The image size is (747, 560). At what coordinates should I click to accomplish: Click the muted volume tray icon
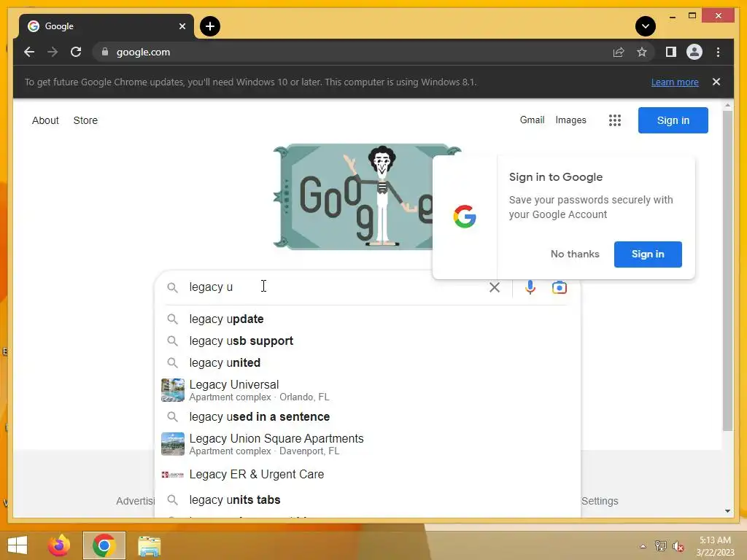[x=678, y=546]
